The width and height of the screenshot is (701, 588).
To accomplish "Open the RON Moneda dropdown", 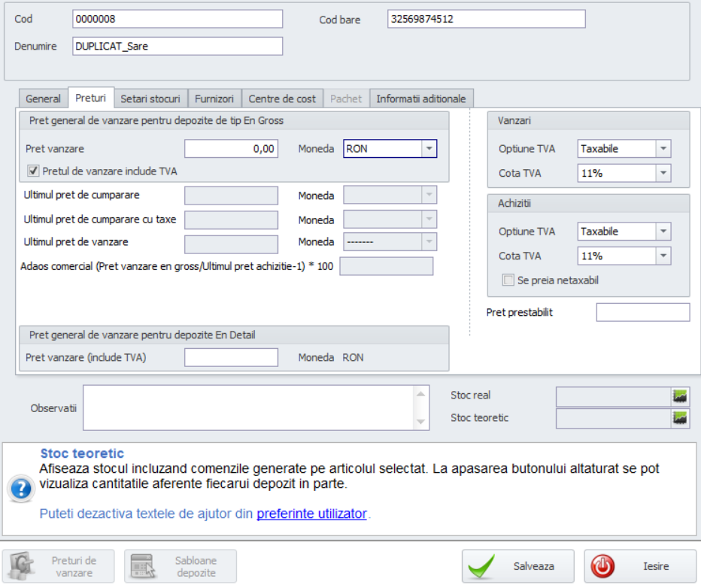I will [429, 149].
